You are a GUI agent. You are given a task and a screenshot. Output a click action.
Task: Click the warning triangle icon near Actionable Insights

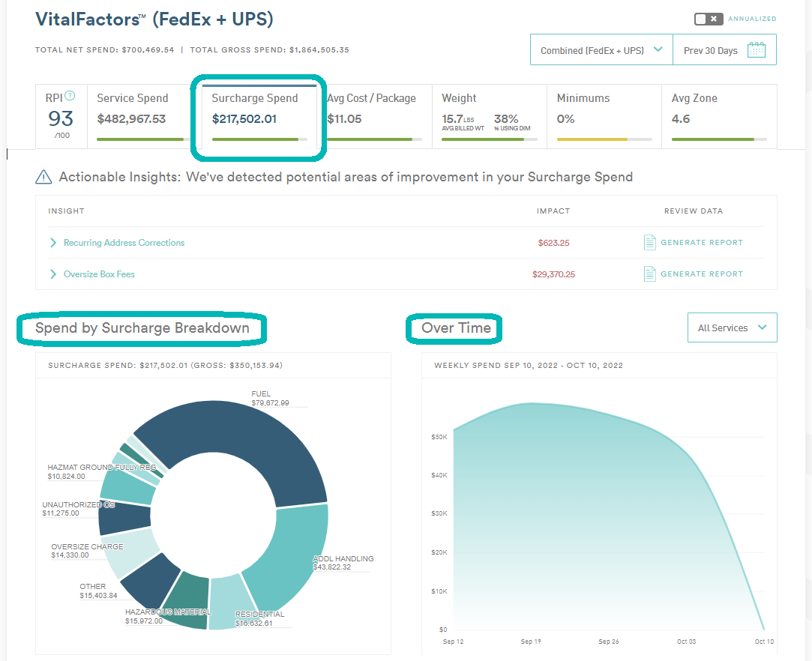pyautogui.click(x=44, y=178)
